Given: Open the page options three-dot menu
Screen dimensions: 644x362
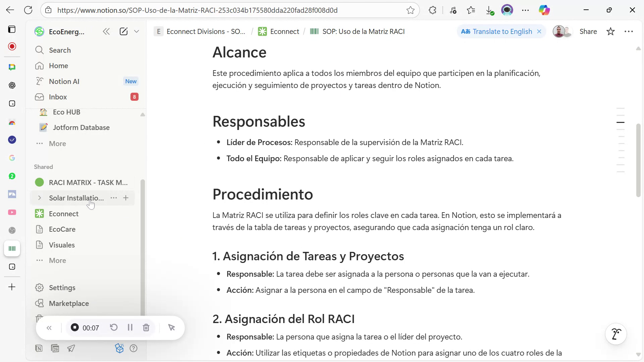Looking at the screenshot, I should (629, 31).
